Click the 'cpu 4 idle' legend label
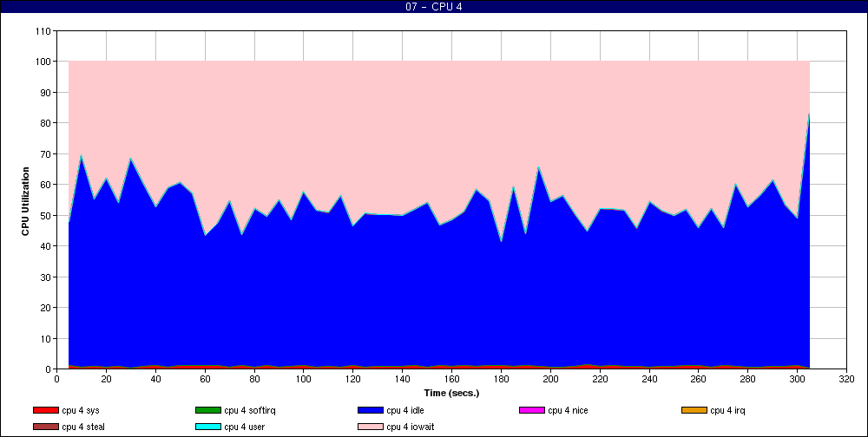This screenshot has height=437, width=868. coord(405,411)
